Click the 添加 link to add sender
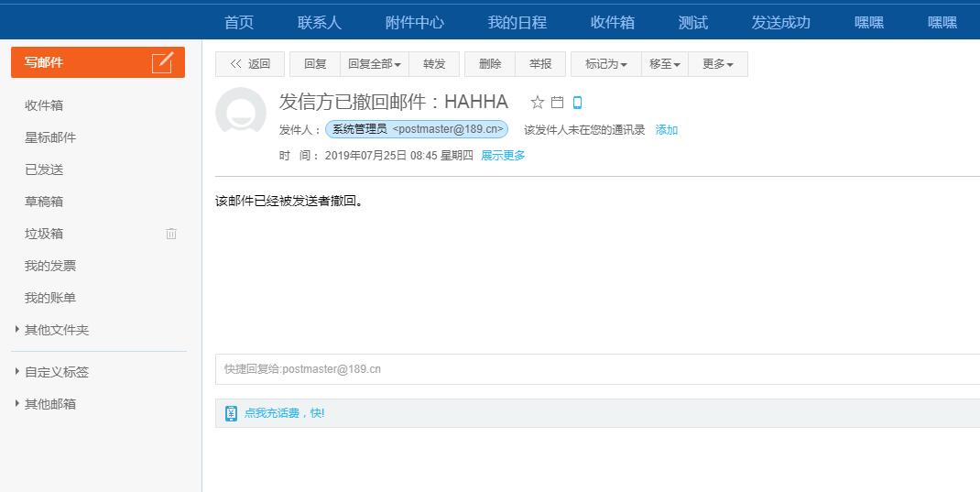Image resolution: width=980 pixels, height=492 pixels. [667, 130]
